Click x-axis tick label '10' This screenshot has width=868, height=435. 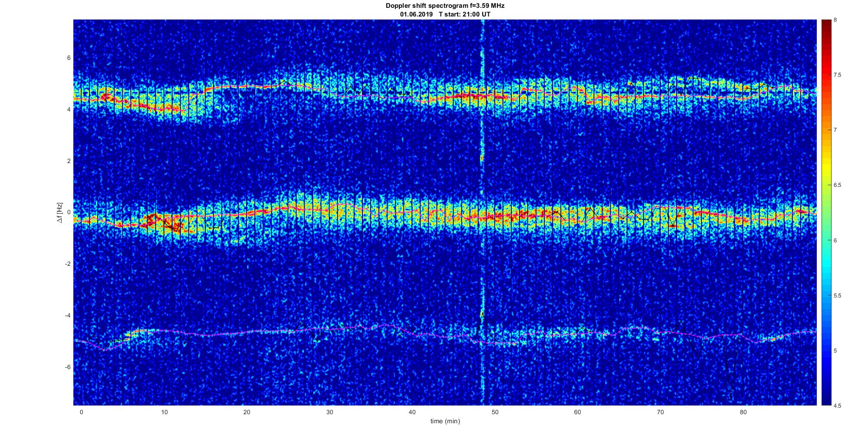[164, 412]
